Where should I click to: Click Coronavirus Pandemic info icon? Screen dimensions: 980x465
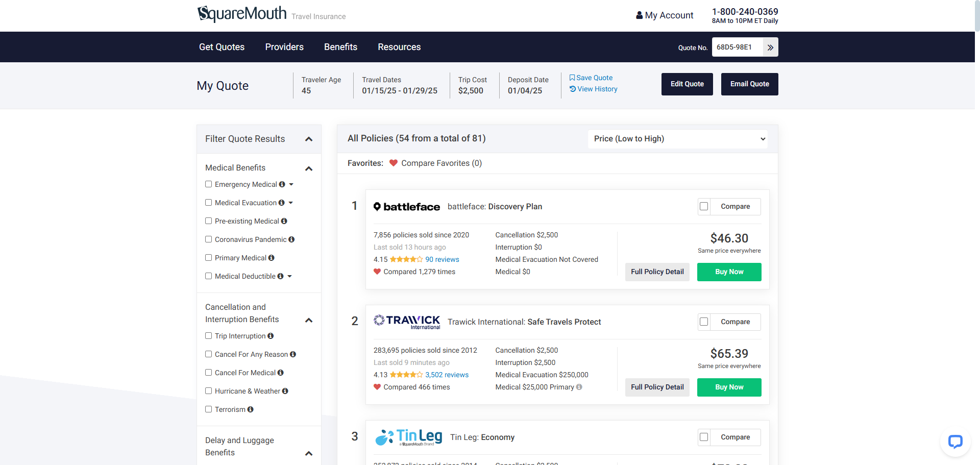291,239
